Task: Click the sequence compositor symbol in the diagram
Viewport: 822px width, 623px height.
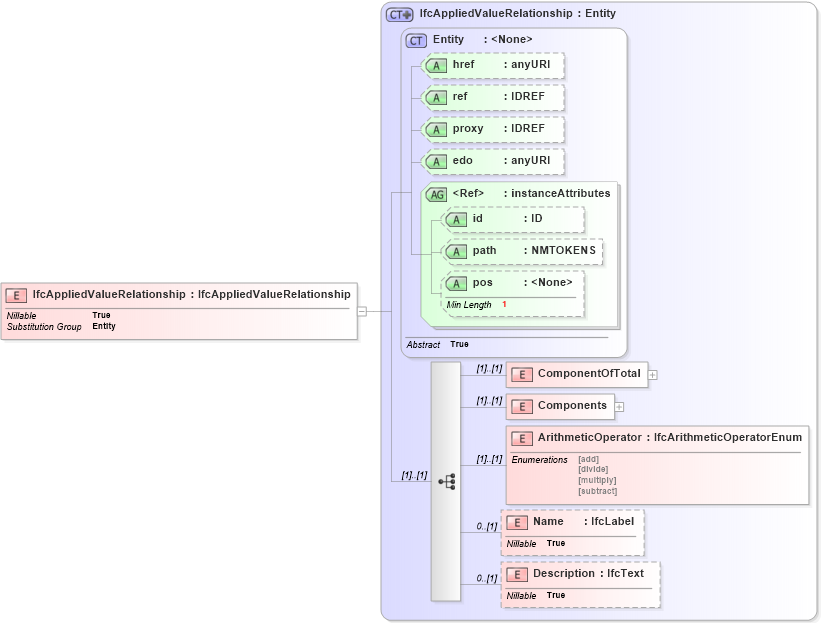Action: pos(447,482)
